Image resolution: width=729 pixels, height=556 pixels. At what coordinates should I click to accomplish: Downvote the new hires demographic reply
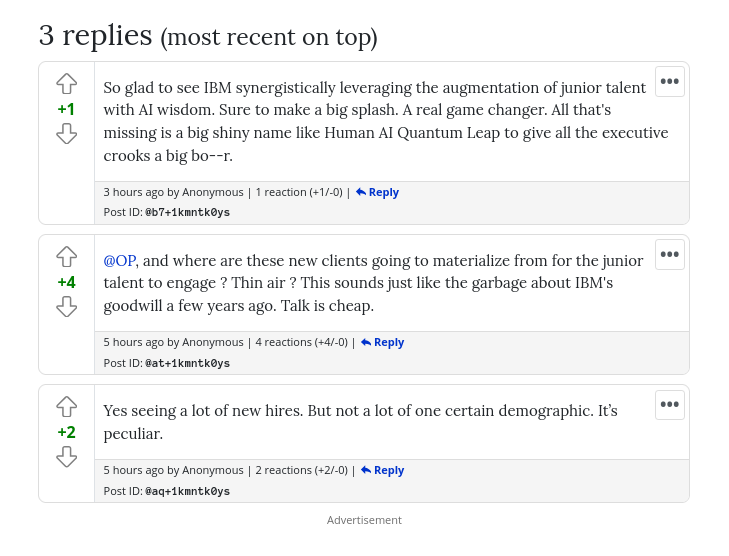(67, 456)
